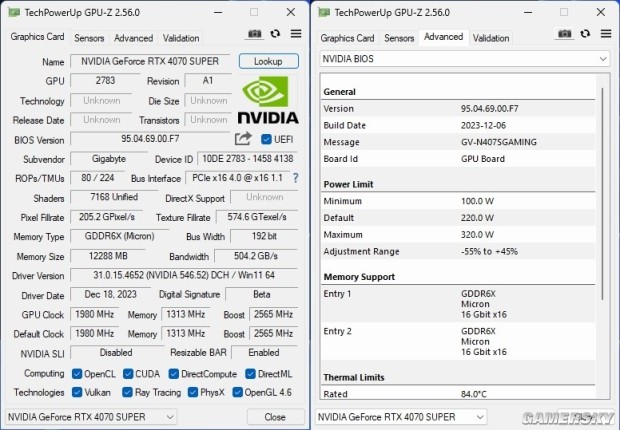Toggle the Vulkan checkbox
This screenshot has height=430, width=620.
[77, 392]
